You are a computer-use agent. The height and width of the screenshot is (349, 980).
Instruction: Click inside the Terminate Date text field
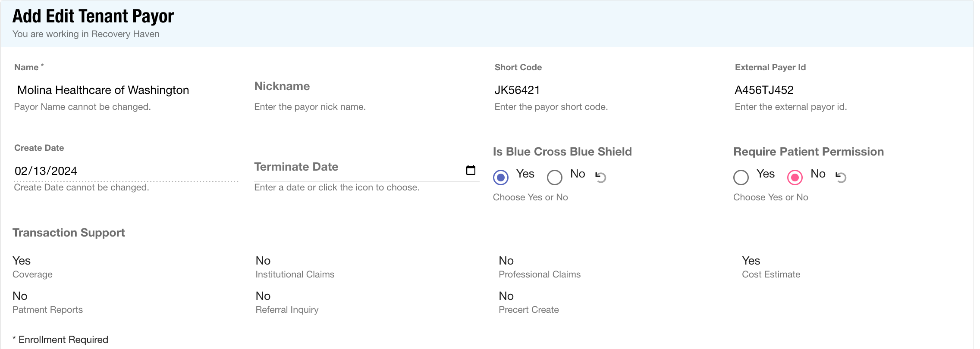tap(357, 170)
